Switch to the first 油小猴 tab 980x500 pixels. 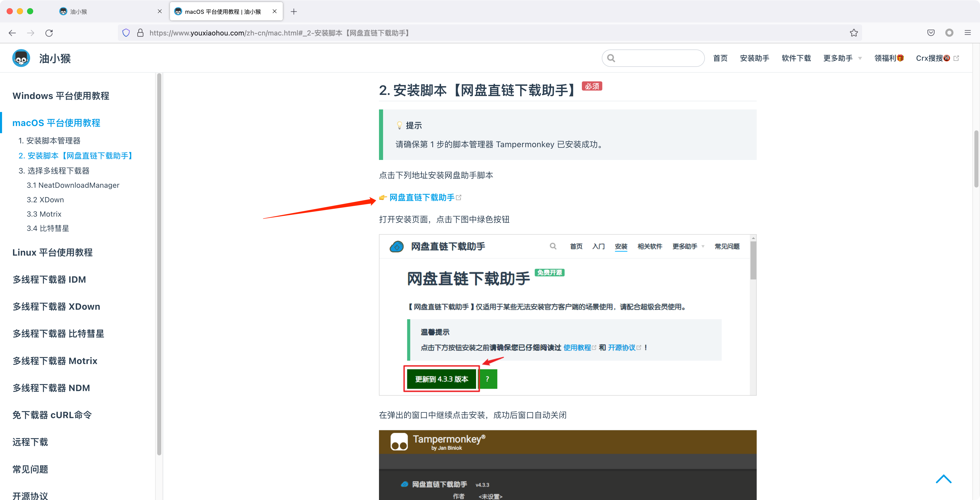pos(110,11)
